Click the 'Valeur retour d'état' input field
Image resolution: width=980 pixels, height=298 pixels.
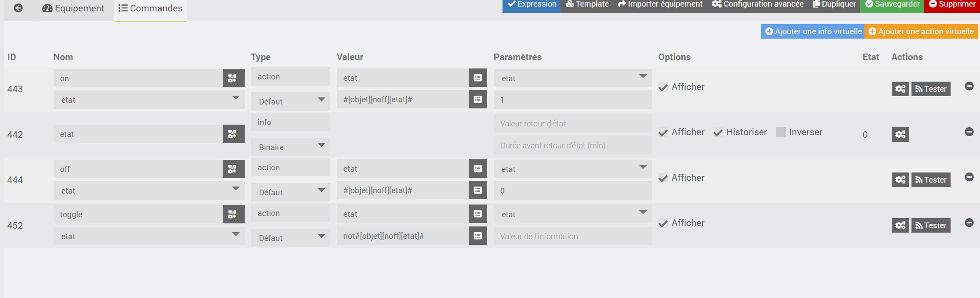point(572,124)
